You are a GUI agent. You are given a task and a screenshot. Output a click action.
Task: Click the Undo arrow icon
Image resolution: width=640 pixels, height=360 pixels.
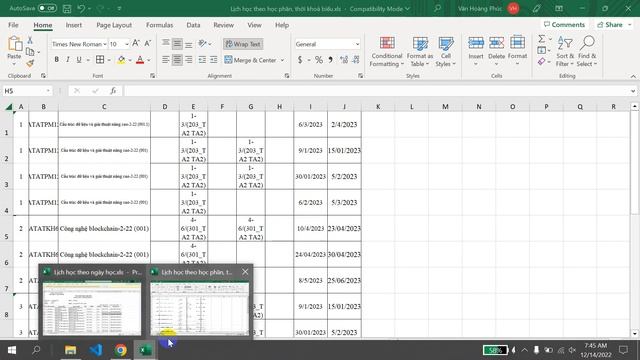(81, 8)
